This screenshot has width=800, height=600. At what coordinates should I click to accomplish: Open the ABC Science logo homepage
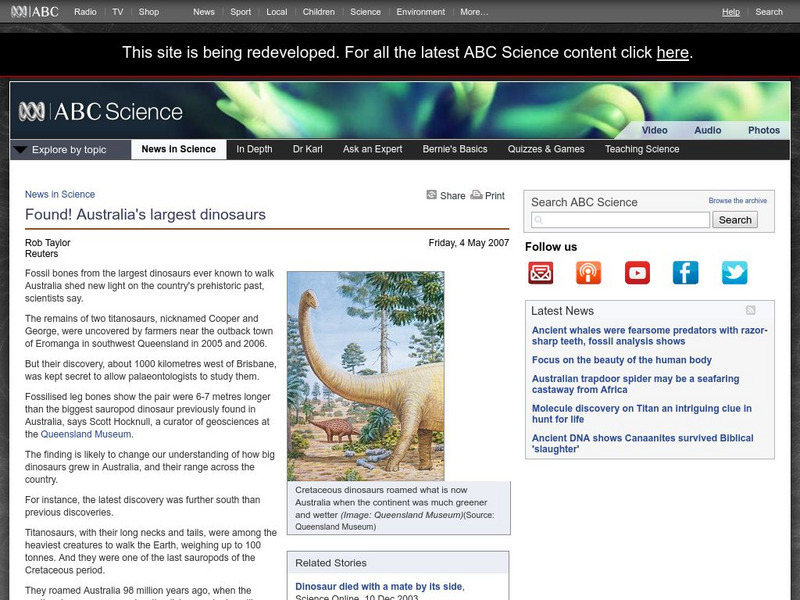[x=100, y=111]
